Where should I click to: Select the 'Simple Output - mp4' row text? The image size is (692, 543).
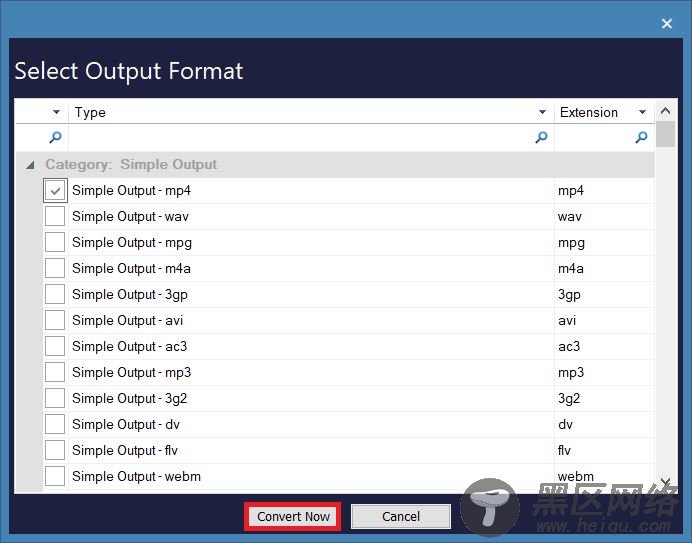click(132, 191)
